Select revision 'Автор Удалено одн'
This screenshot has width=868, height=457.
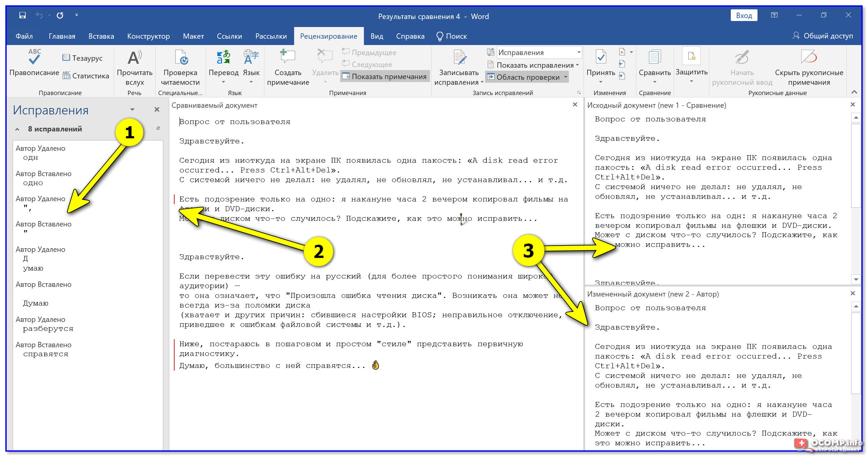pos(87,153)
